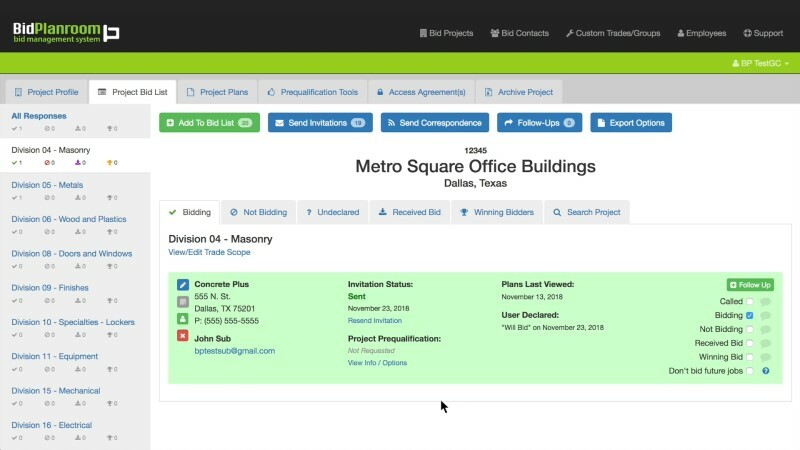Click the Resend Invitation link
Screen dimensions: 800x450
[374, 320]
